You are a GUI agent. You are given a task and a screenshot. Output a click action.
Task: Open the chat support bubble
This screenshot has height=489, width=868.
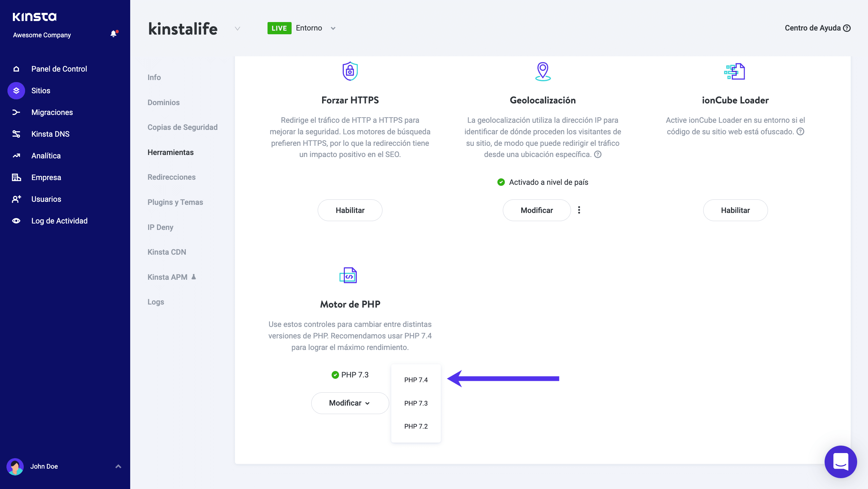pos(841,462)
